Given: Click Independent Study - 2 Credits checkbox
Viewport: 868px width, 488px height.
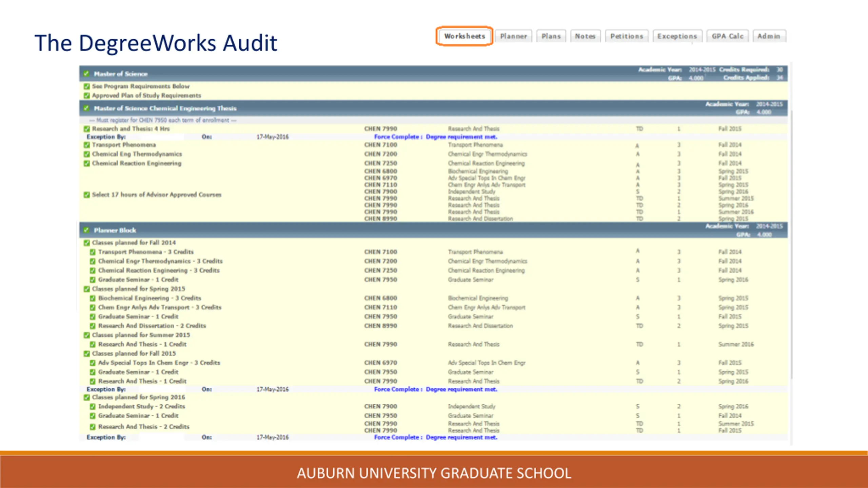Looking at the screenshot, I should tap(93, 406).
